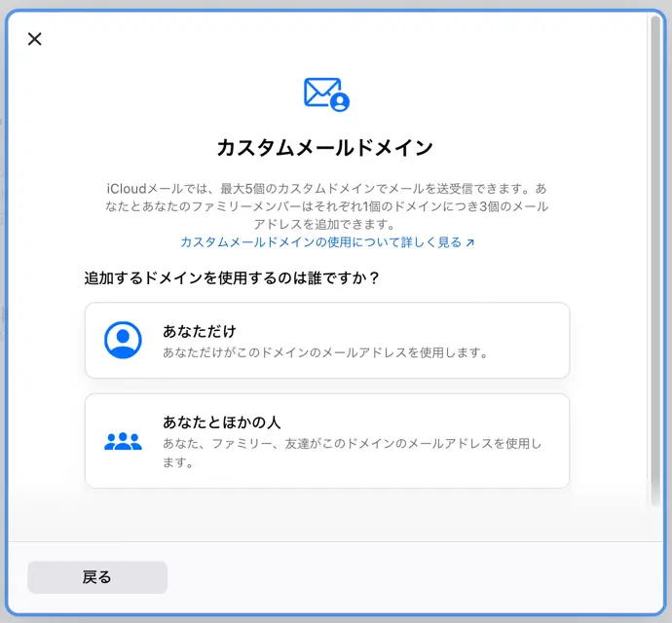Click the カスタムメールドメイン heading
Viewport: 672px width, 623px height.
click(325, 148)
